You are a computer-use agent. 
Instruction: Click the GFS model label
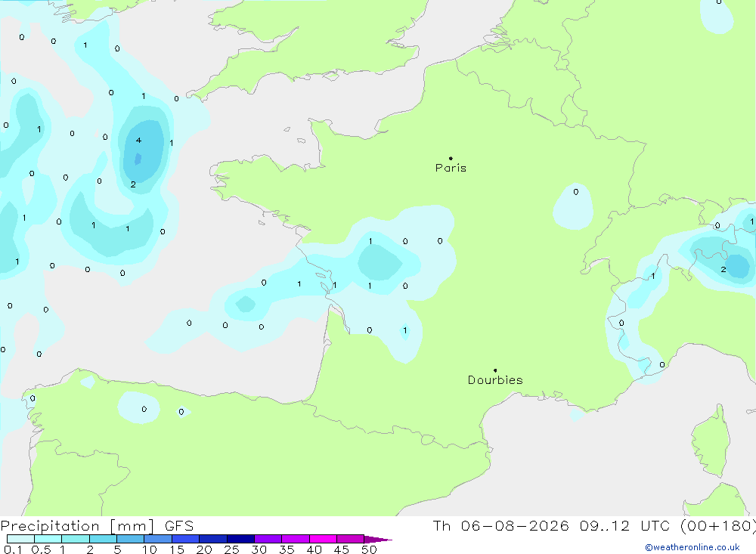point(179,526)
